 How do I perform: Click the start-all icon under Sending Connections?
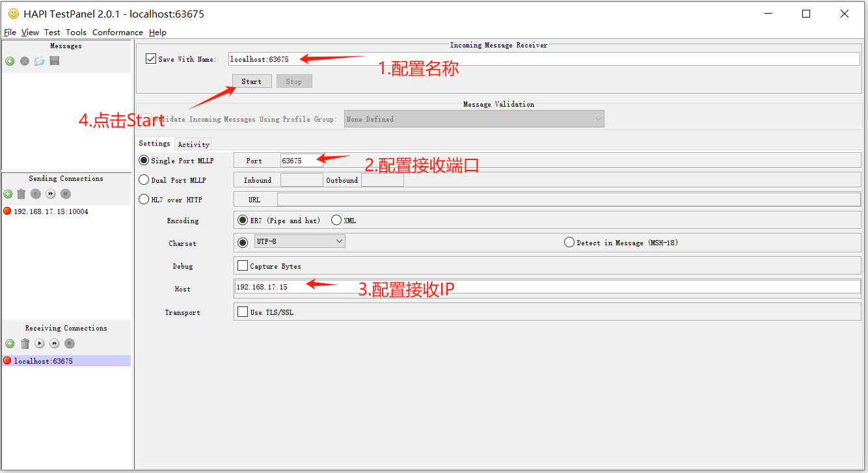click(51, 194)
